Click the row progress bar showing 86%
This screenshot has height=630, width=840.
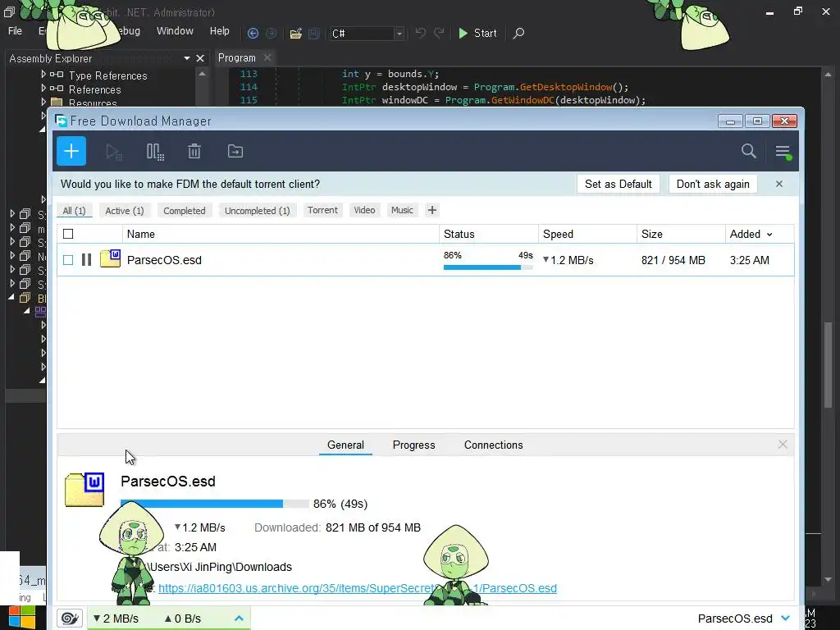488,267
